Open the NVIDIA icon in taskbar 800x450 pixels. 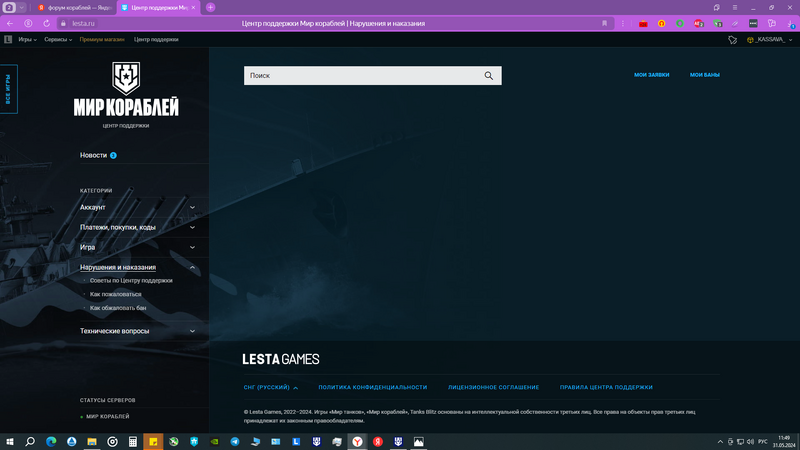[214, 441]
